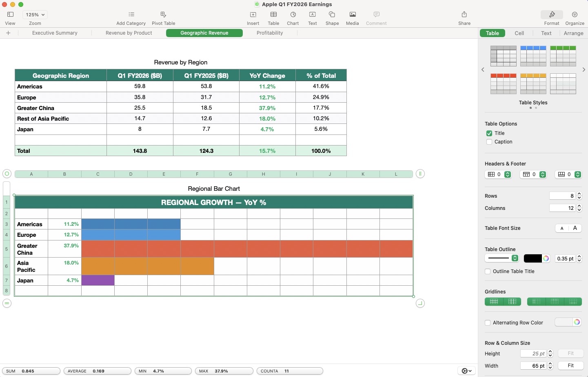Adjust the Rows count stepper
Viewport: 588px width, 377px height.
pyautogui.click(x=579, y=196)
